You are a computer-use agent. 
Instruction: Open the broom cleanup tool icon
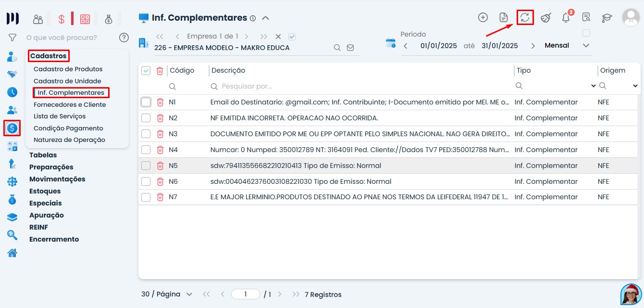tap(546, 17)
